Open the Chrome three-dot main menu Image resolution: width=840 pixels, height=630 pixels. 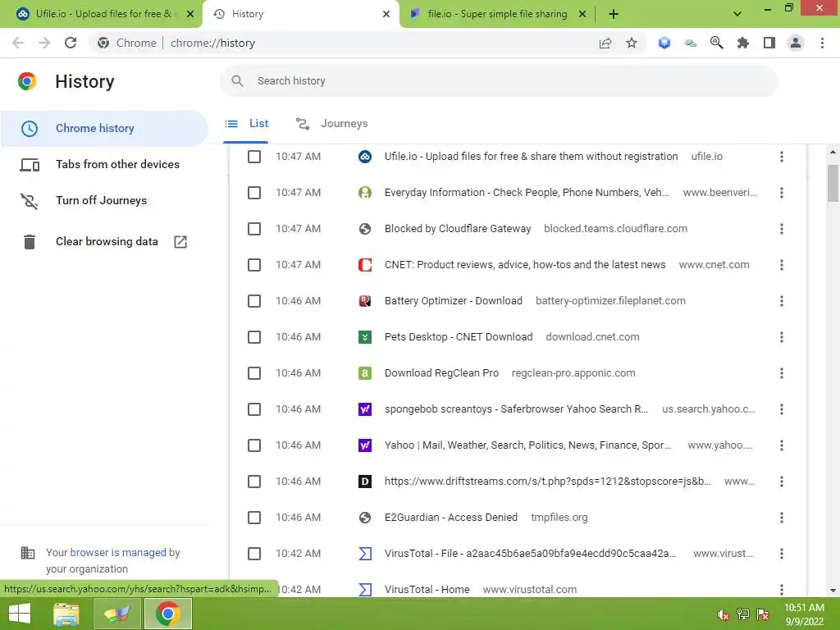coord(822,43)
